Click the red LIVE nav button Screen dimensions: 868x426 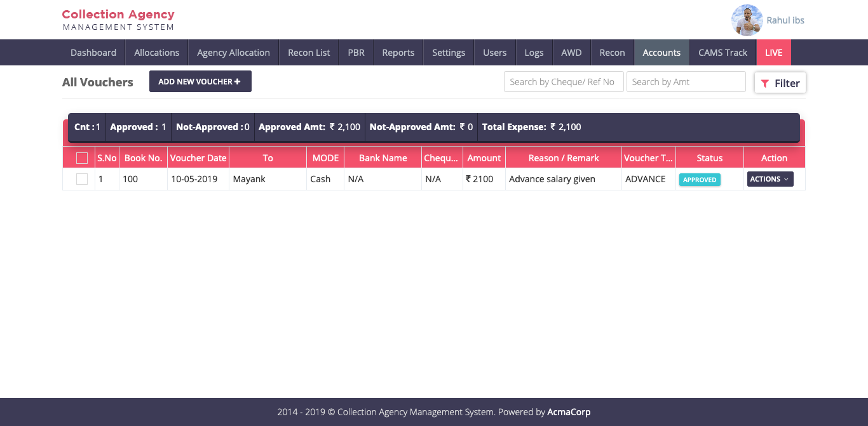click(x=773, y=53)
